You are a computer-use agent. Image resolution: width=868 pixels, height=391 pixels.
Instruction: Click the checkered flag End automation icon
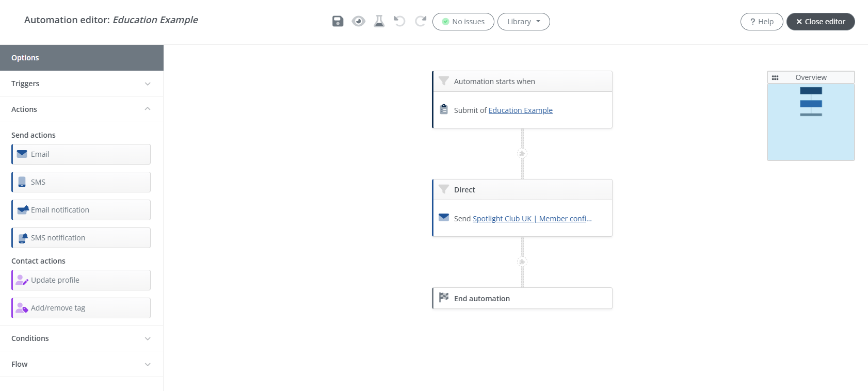point(443,298)
